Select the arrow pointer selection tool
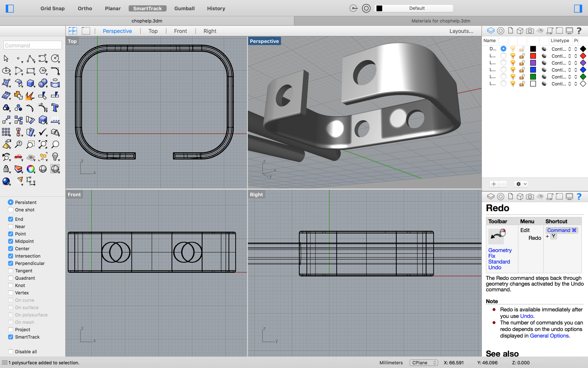 coord(6,59)
